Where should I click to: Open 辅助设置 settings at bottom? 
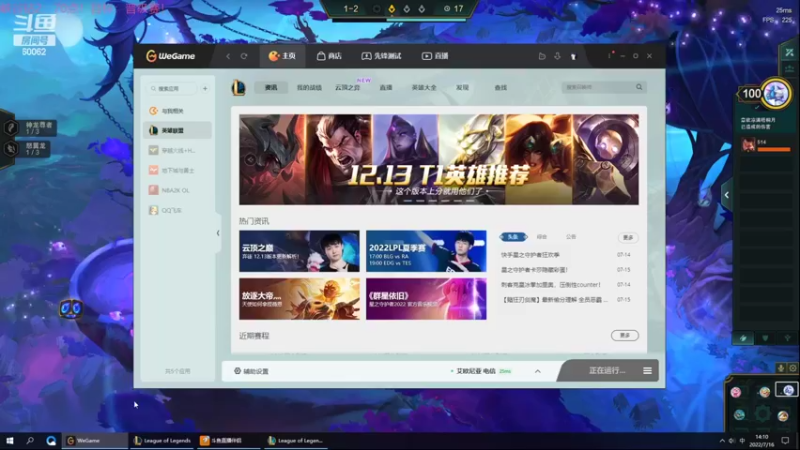tap(251, 371)
